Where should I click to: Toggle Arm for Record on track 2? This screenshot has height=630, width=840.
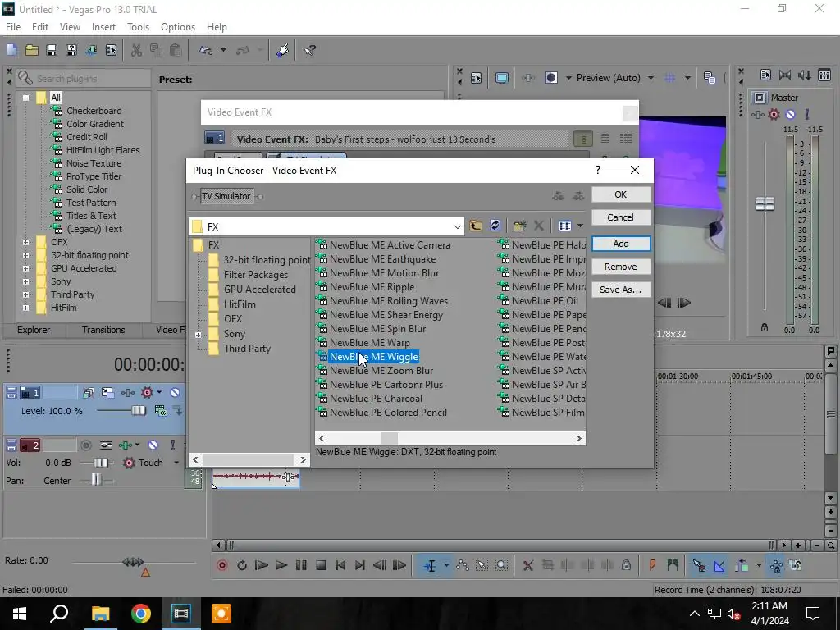[85, 445]
